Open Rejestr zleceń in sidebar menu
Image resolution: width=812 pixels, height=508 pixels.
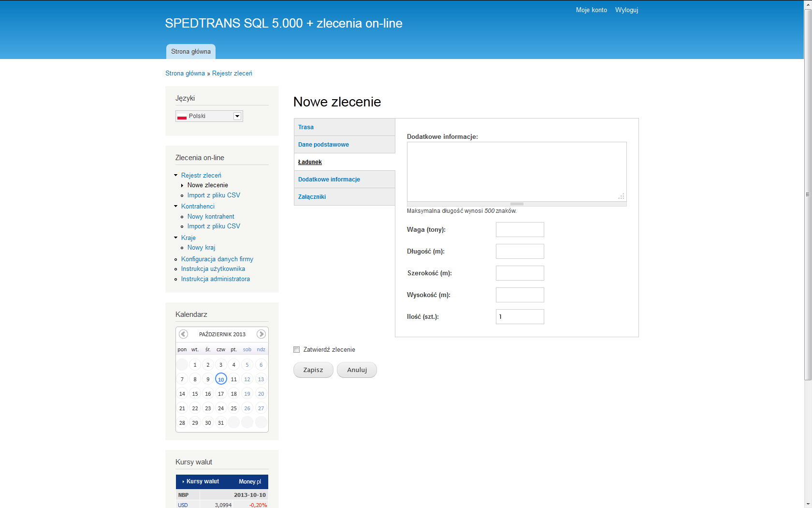(x=201, y=175)
